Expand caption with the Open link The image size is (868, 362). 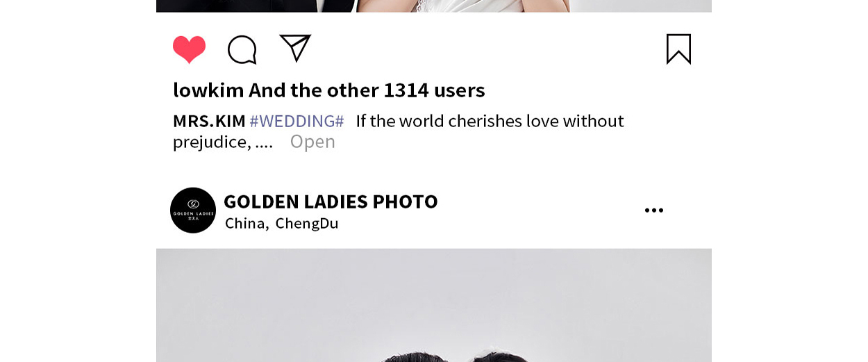[x=312, y=142]
